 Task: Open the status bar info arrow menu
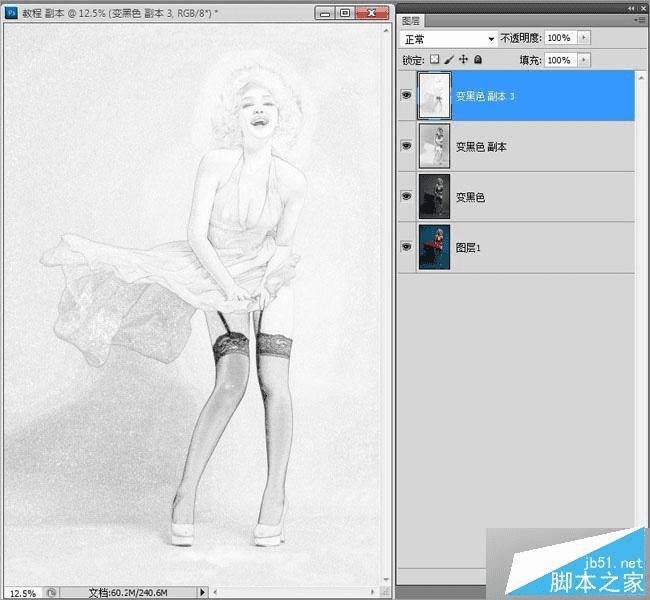click(202, 592)
